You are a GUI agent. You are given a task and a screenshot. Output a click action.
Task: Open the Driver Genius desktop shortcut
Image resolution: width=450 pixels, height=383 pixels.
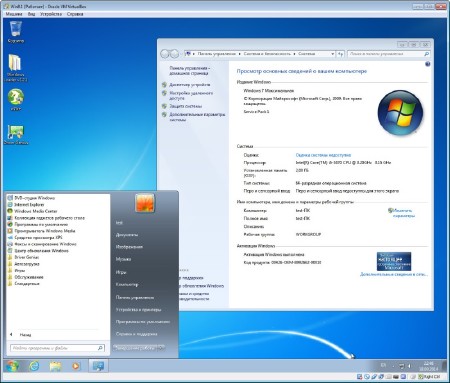[16, 135]
